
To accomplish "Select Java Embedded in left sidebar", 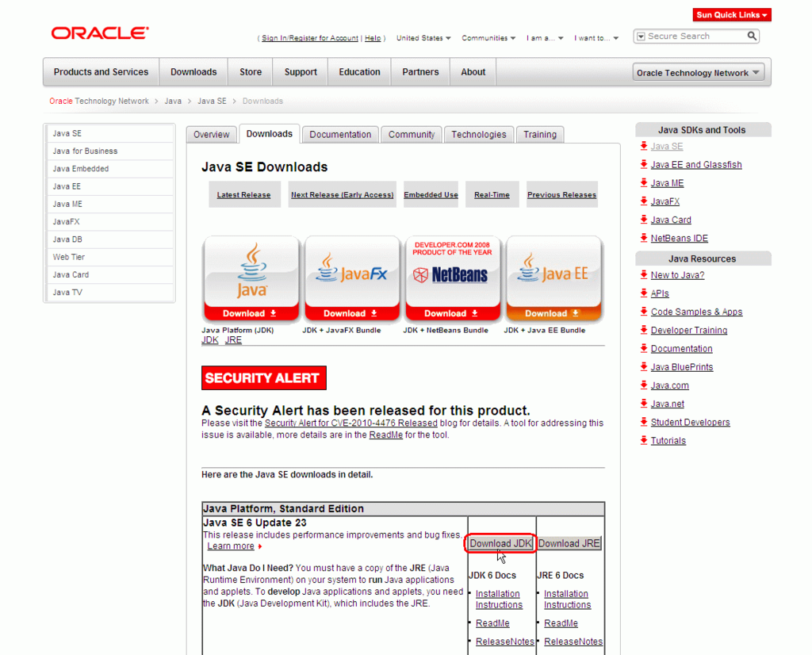I will (x=109, y=169).
